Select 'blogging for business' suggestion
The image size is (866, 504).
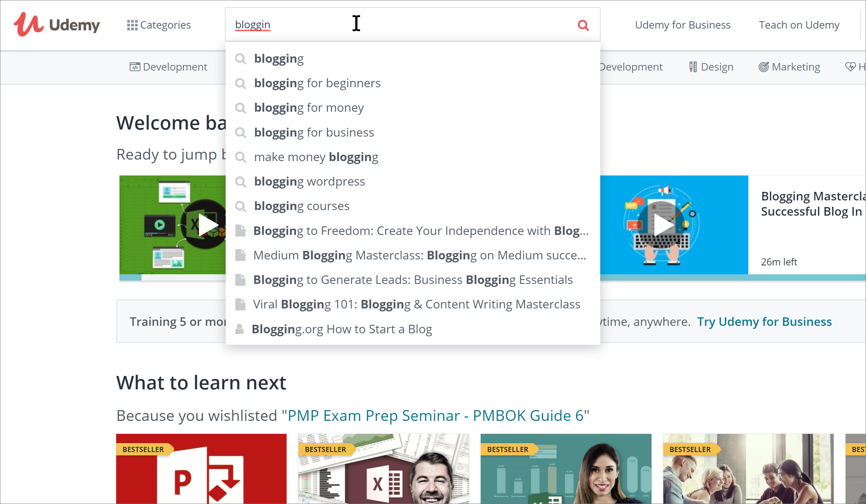tap(413, 132)
